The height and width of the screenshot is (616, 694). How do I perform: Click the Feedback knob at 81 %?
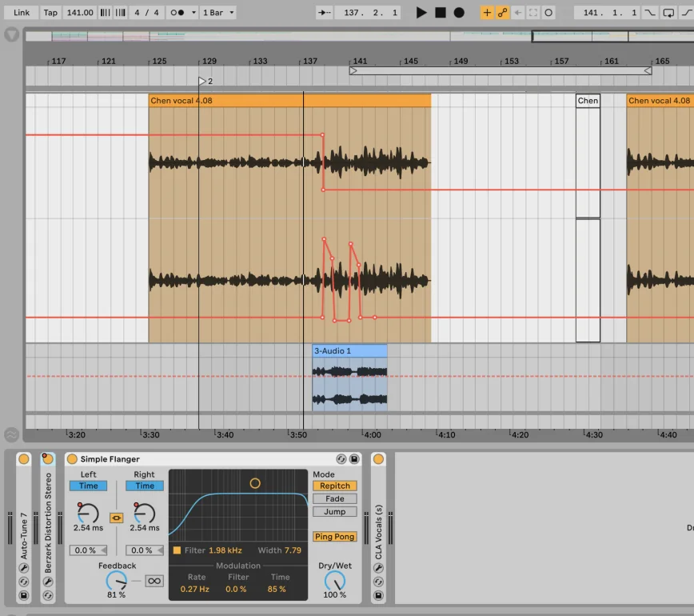(117, 581)
